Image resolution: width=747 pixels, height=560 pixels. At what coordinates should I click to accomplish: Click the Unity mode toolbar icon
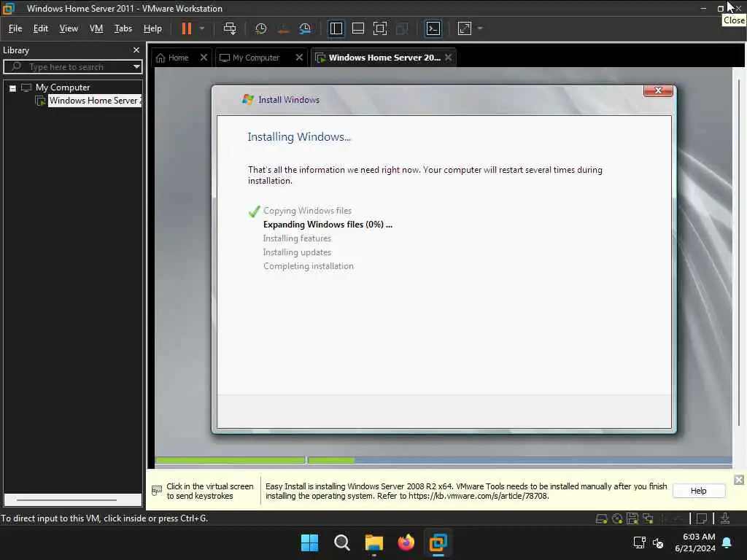402,28
